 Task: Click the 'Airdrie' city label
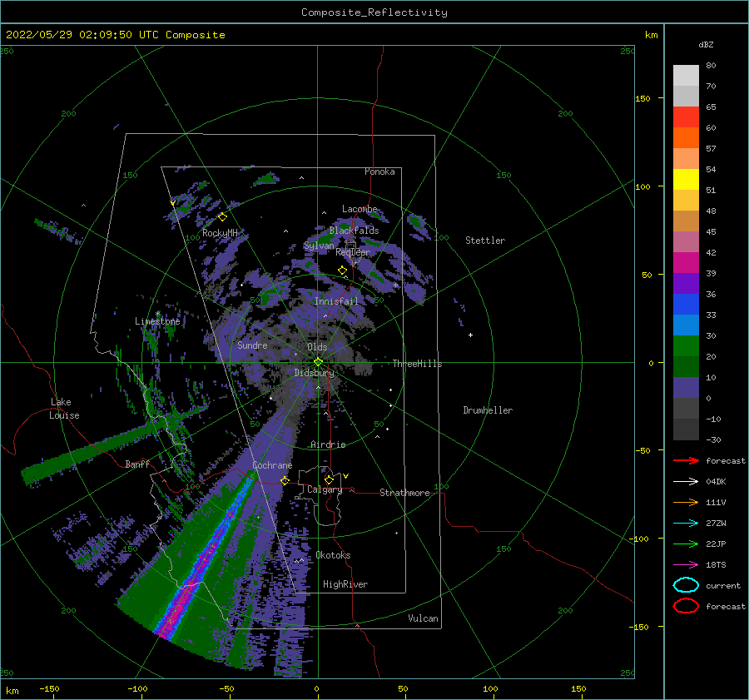click(x=328, y=444)
